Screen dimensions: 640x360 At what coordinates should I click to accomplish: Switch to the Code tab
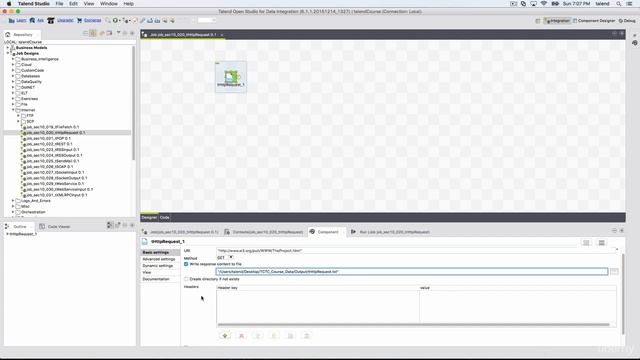[164, 218]
